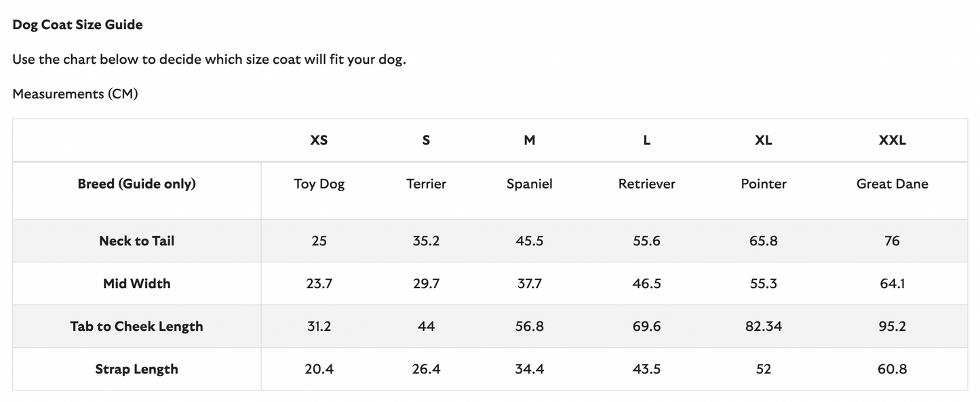Image resolution: width=980 pixels, height=402 pixels.
Task: Click the Breed (Guide only) row label
Action: click(x=136, y=184)
